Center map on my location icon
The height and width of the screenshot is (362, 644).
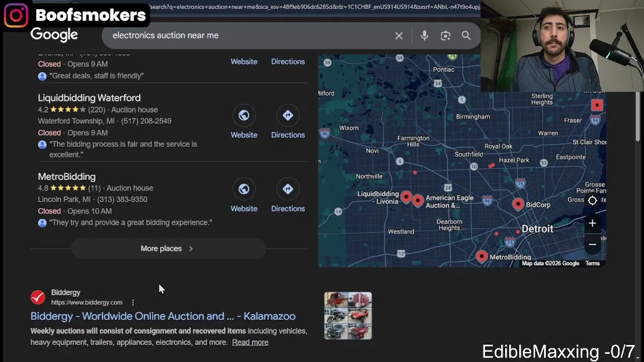click(x=592, y=201)
